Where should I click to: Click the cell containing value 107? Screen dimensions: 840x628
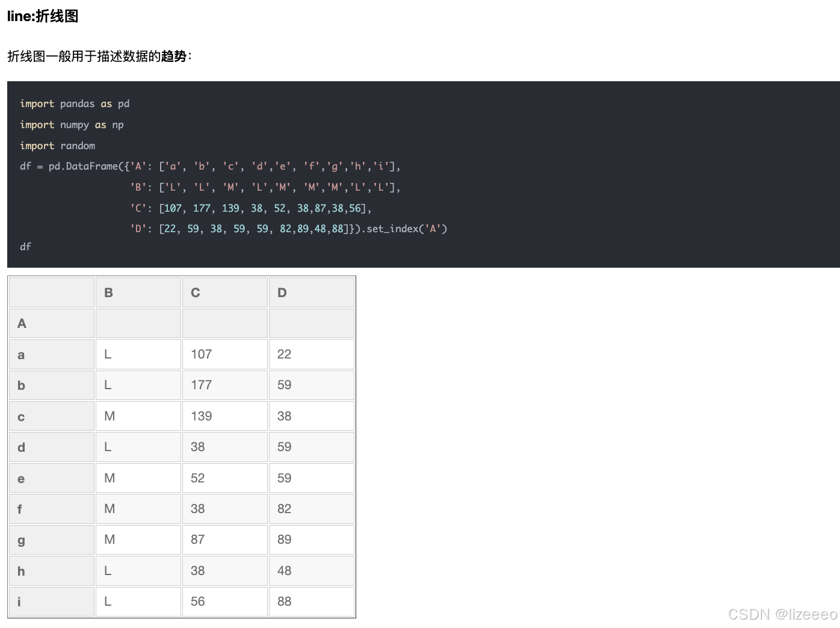pyautogui.click(x=201, y=354)
